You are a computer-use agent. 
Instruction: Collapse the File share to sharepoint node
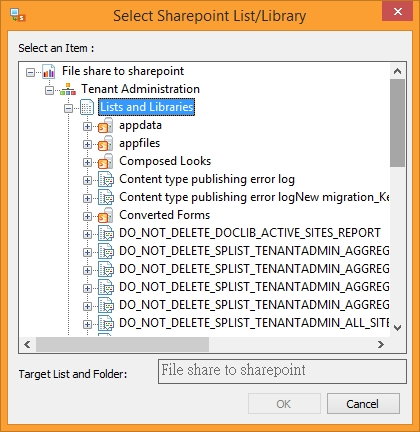(30, 72)
